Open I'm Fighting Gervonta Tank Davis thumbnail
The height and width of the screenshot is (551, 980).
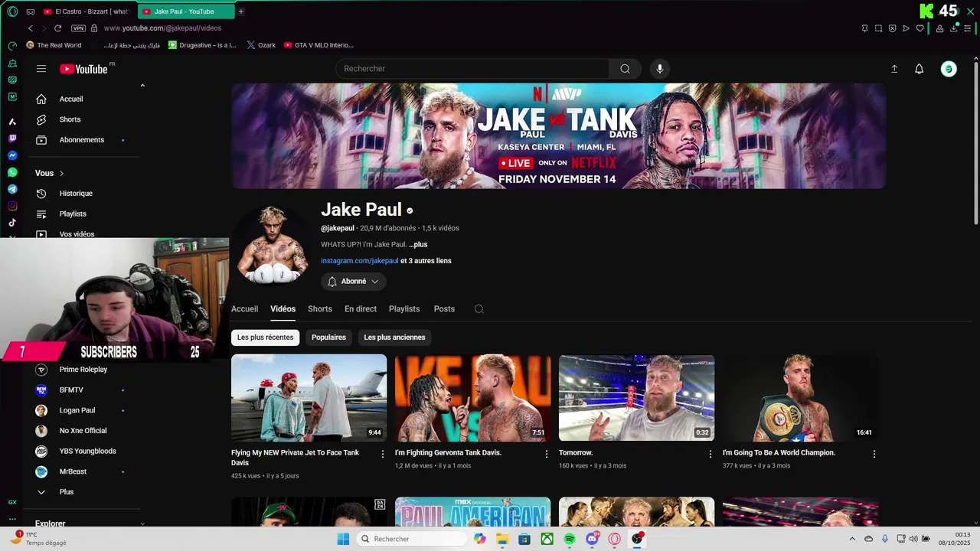[472, 398]
